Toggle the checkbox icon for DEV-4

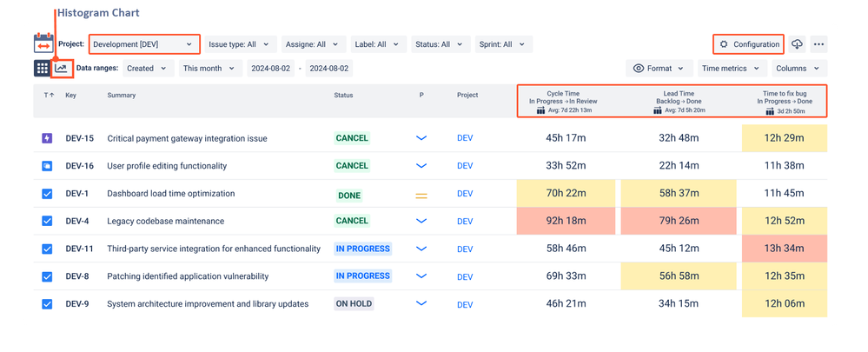coord(47,221)
